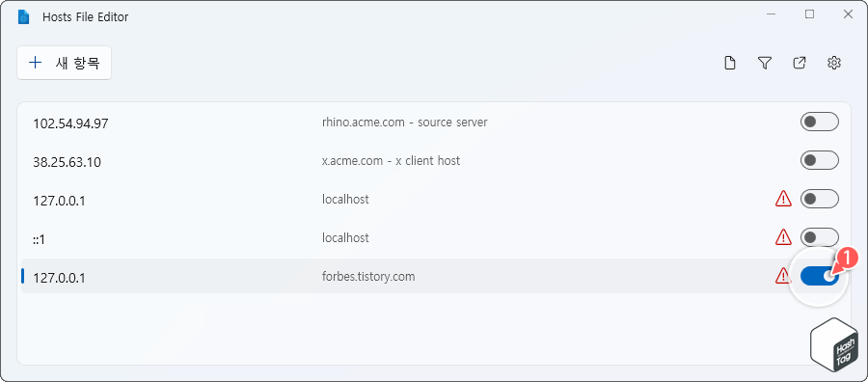Open the additional lines file icon
Viewport: 868px width, 382px height.
click(x=730, y=63)
